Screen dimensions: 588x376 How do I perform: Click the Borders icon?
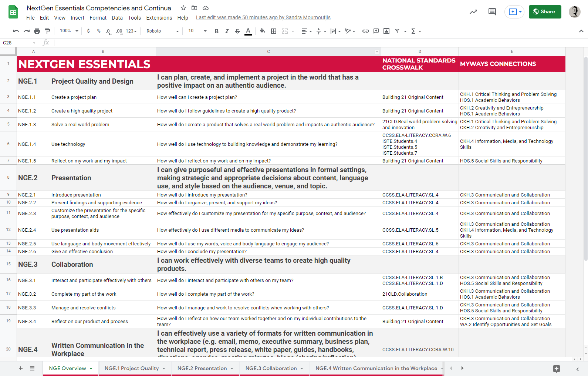(274, 31)
